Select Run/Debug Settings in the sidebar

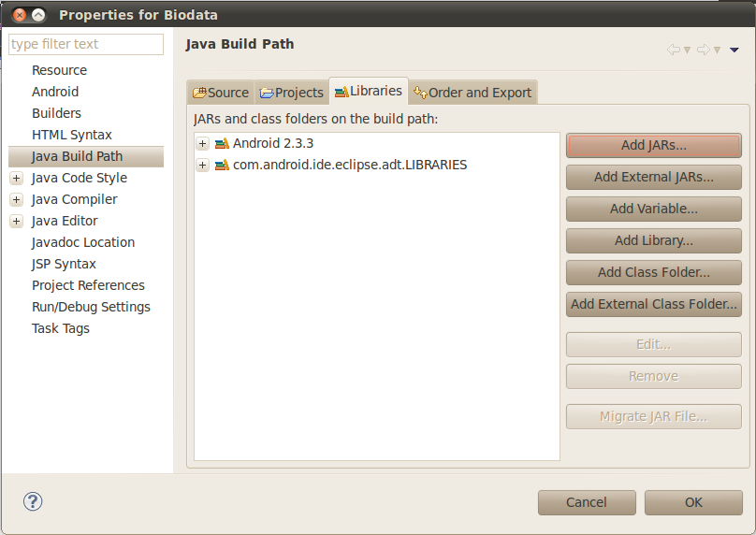coord(91,307)
